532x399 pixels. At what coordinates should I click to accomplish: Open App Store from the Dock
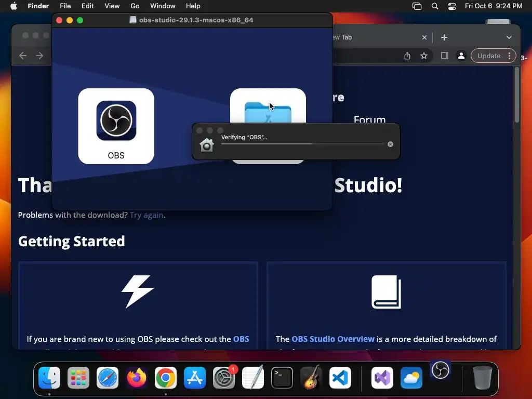pyautogui.click(x=195, y=378)
